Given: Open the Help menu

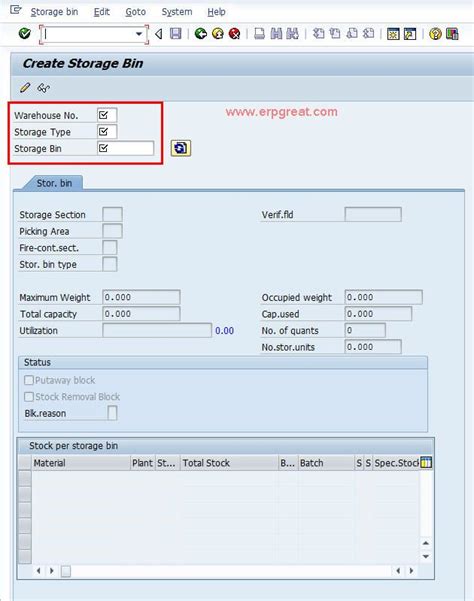Looking at the screenshot, I should pos(216,12).
